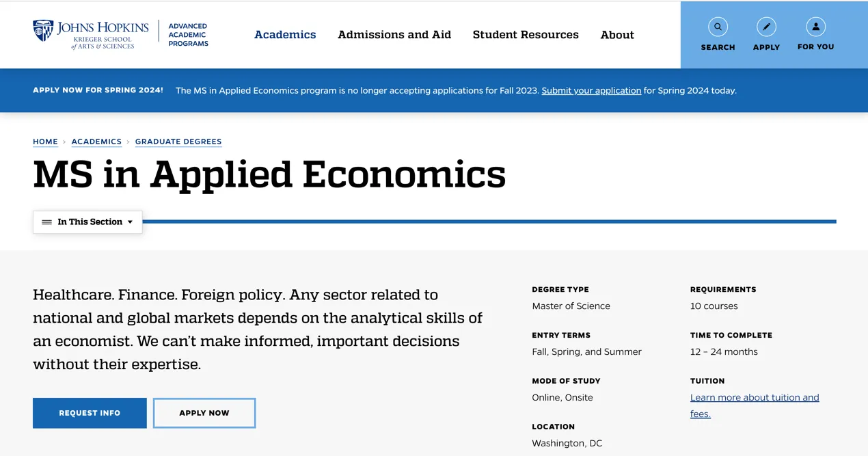Click the pencil Apply icon

point(766,27)
